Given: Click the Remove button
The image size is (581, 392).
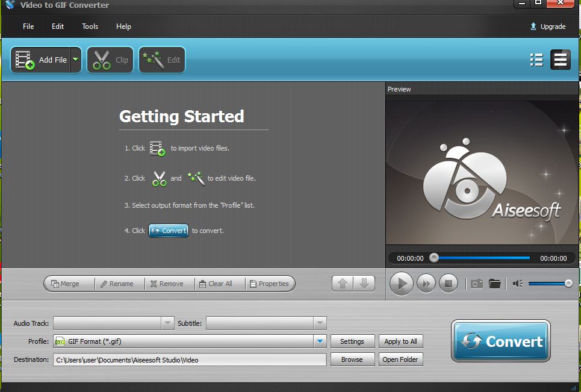Looking at the screenshot, I should point(169,284).
